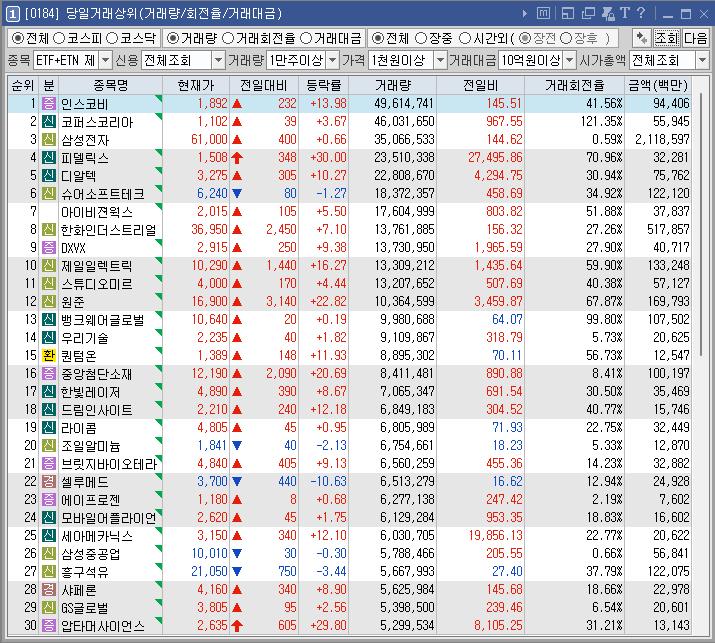Select the 한화인더스트리얼 stock name
This screenshot has height=643, width=715.
point(109,229)
